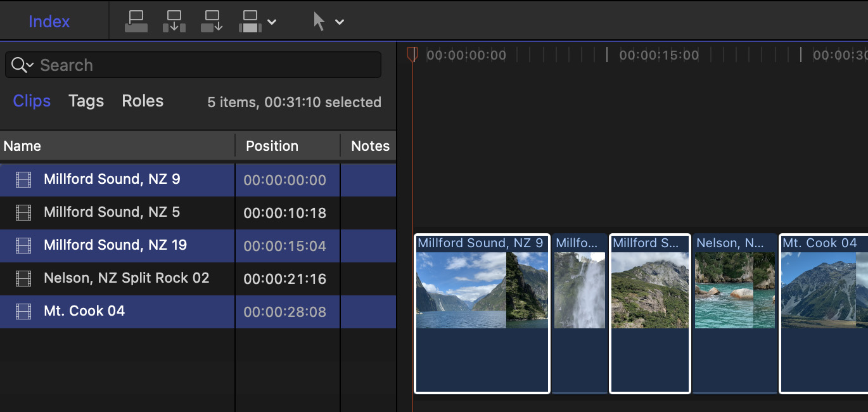Click the insert clip edit icon
The width and height of the screenshot is (868, 412).
174,22
